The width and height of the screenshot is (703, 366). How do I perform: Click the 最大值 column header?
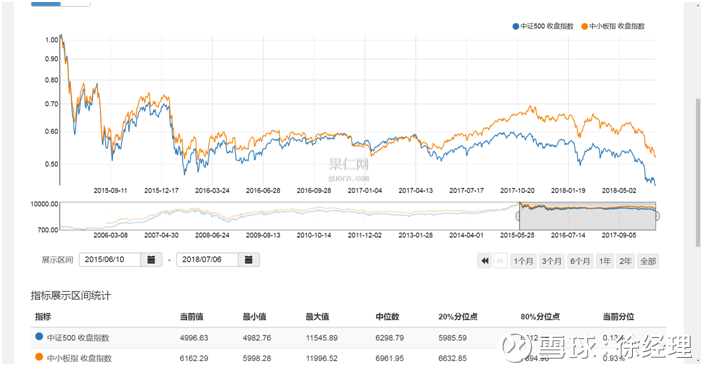click(317, 317)
